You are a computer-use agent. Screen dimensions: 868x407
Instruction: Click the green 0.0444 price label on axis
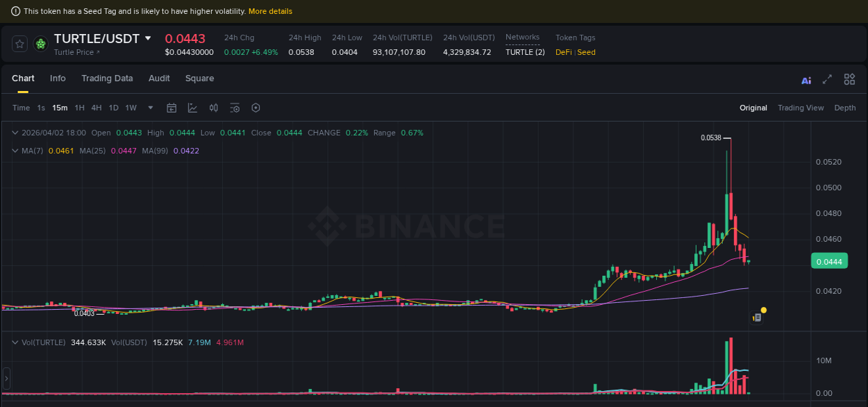coord(831,260)
